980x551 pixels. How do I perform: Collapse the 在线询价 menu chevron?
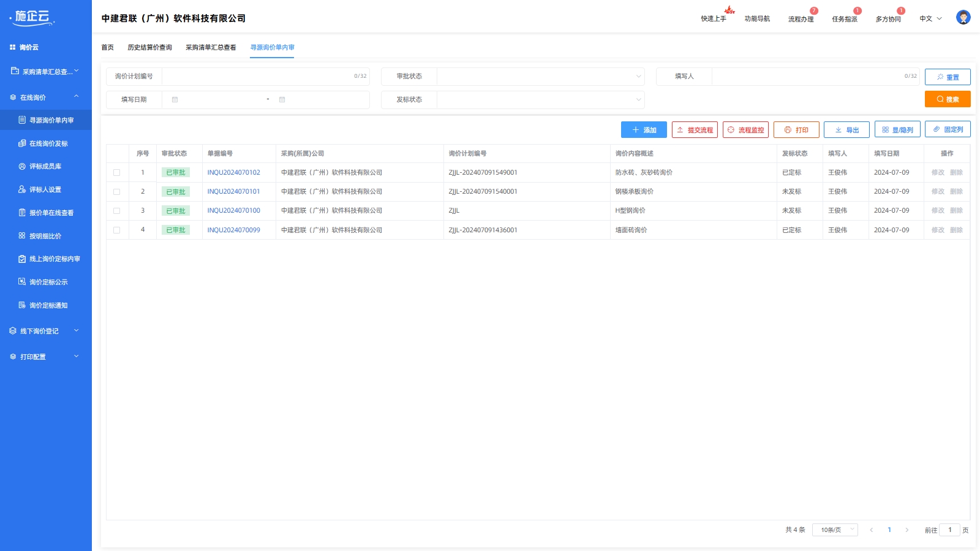pyautogui.click(x=77, y=97)
